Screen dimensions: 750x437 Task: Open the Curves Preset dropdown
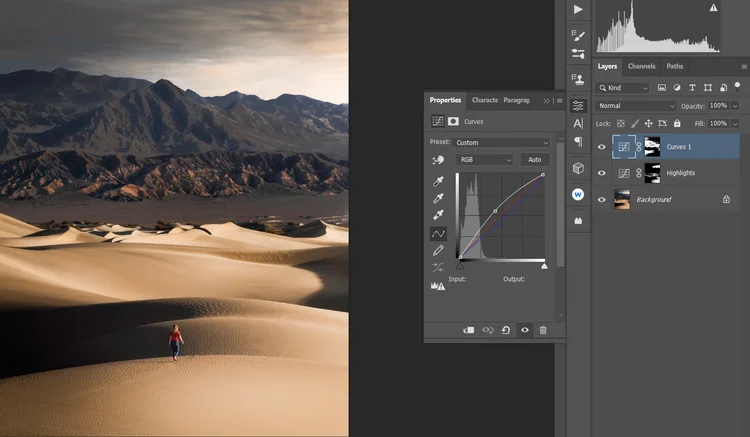502,143
